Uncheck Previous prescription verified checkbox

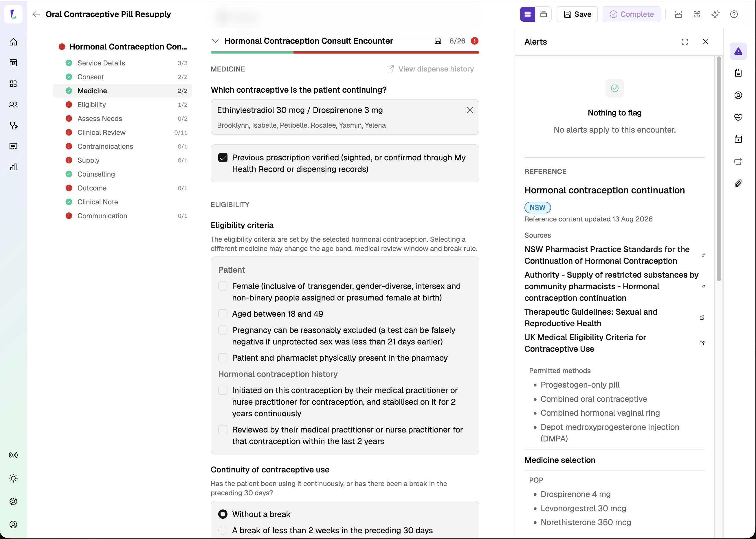pos(223,158)
